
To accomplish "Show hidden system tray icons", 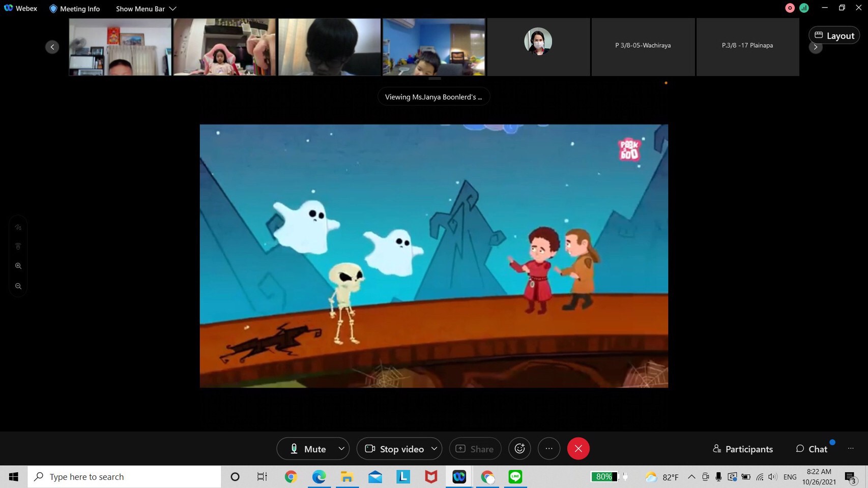I will point(691,477).
